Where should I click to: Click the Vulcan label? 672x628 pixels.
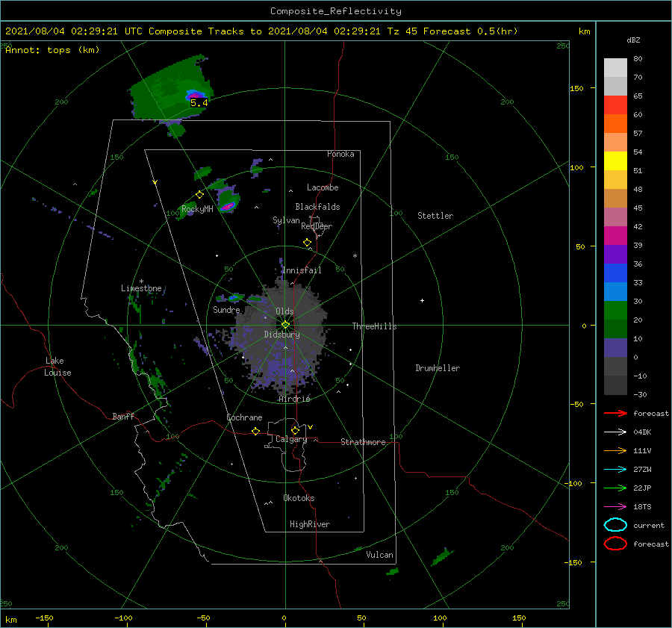click(379, 555)
